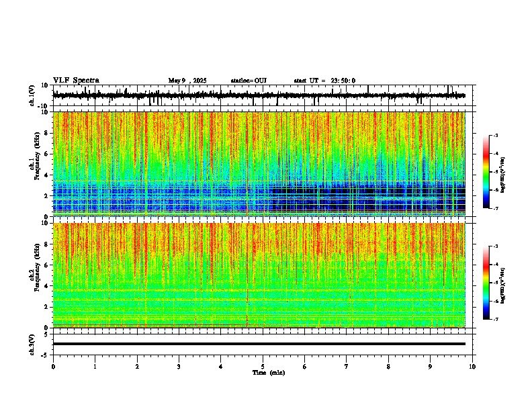Click the "2" tick label on Time axis
Image resolution: width=532 pixels, height=411 pixels.
point(137,367)
